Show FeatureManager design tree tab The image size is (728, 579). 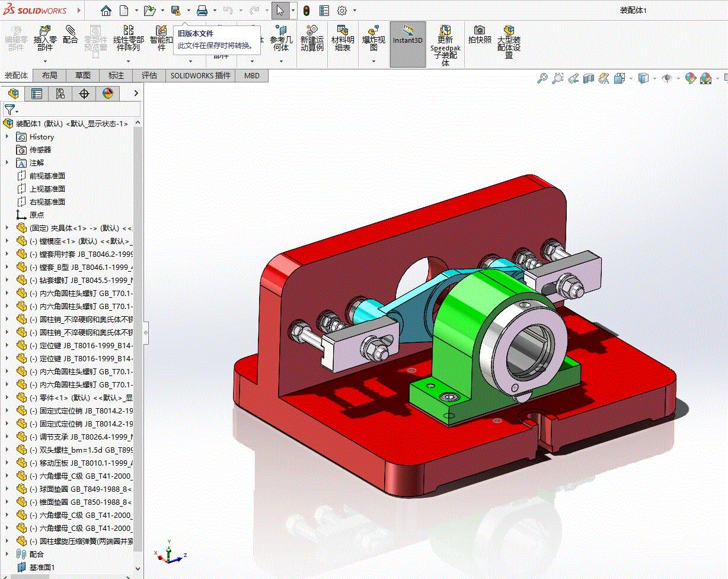point(14,93)
